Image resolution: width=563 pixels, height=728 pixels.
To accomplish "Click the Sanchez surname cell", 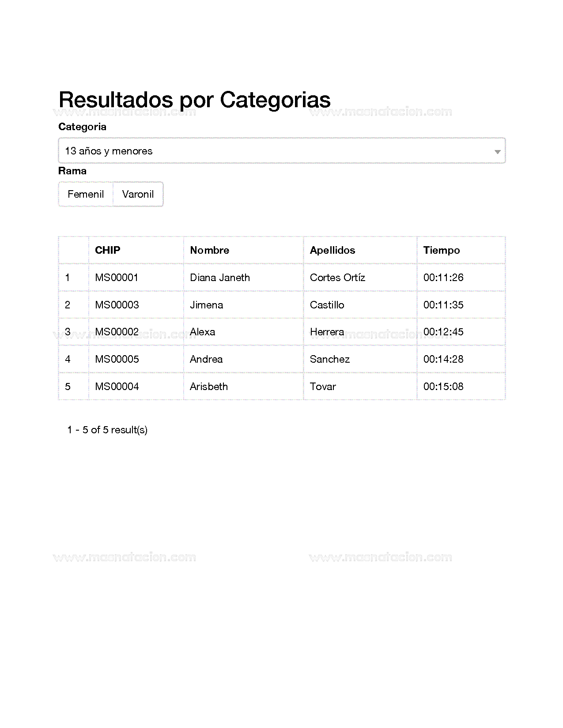I will tap(330, 359).
